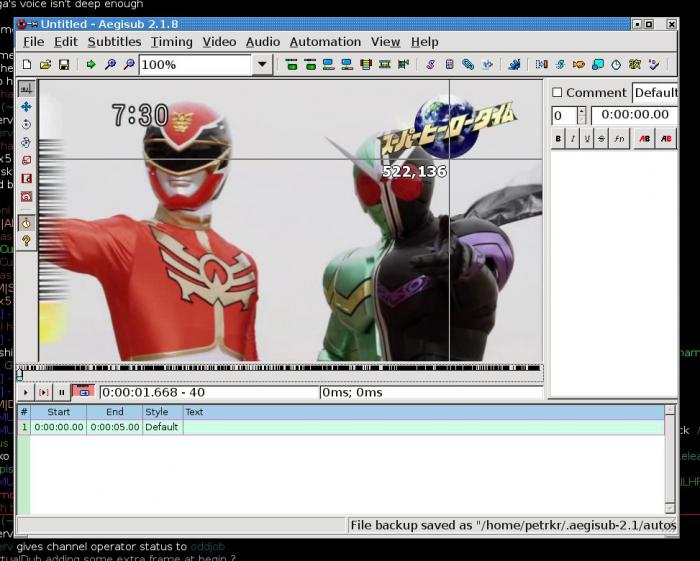Click Select lines visible on frame icon
Viewport: 700px width, 561px height.
click(x=366, y=65)
